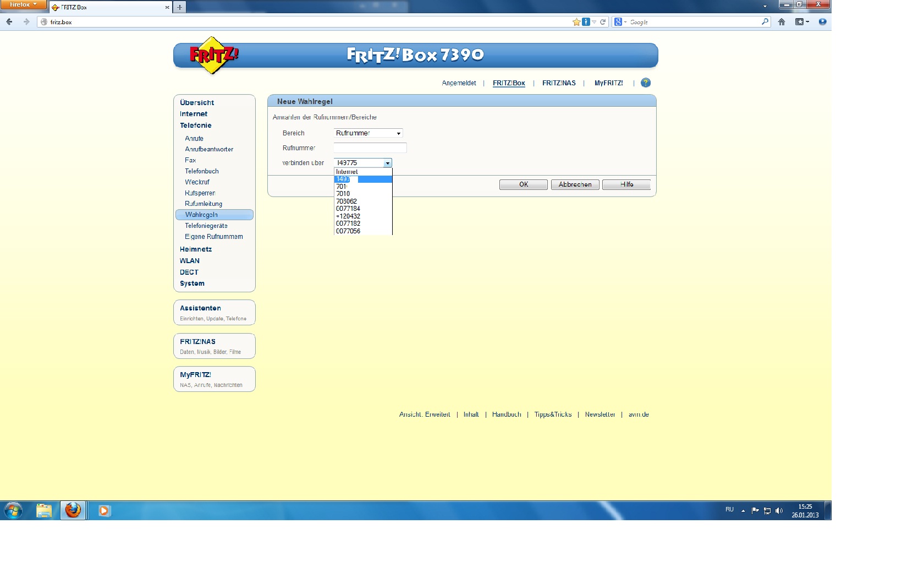Image resolution: width=924 pixels, height=578 pixels.
Task: Click the MyFRITZ! header link
Action: tap(609, 83)
